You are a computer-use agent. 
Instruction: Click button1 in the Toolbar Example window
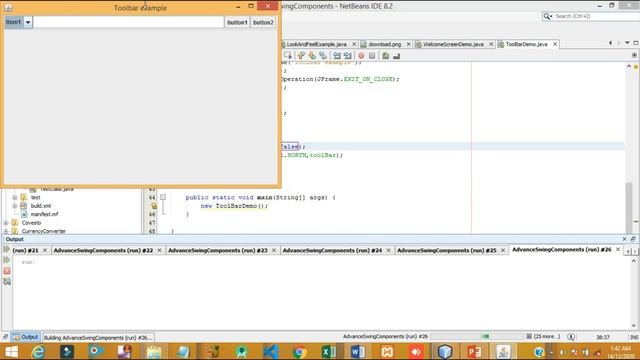tap(237, 22)
